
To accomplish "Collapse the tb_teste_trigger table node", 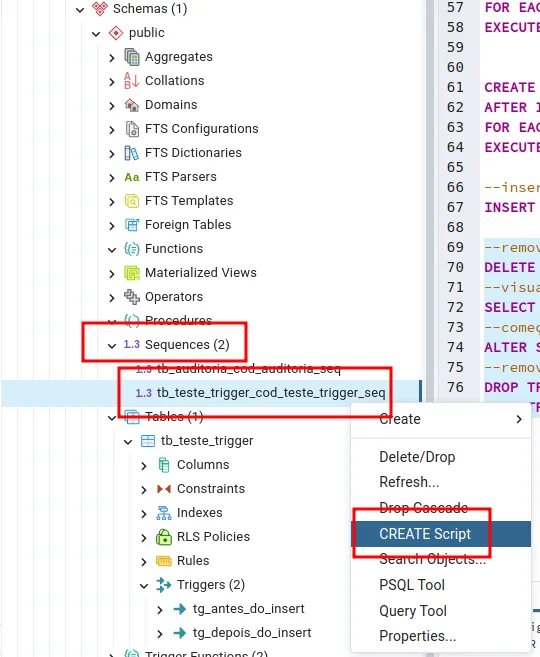I will tap(128, 442).
